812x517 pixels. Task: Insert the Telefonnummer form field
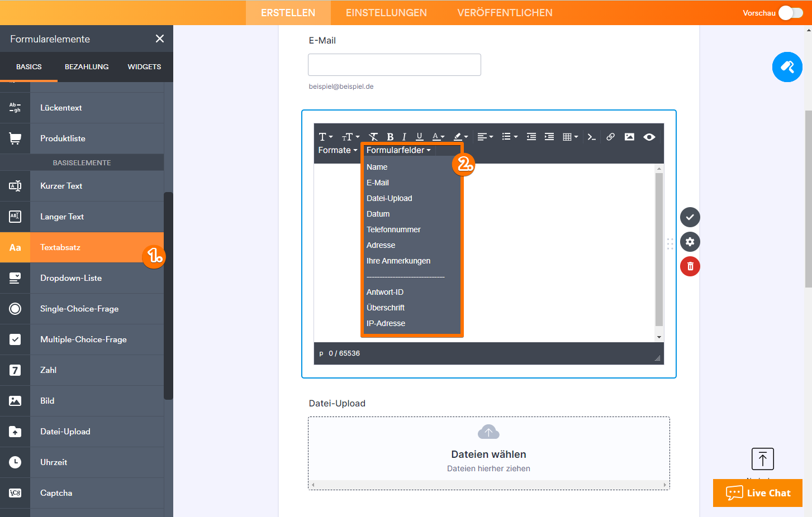pos(412,229)
